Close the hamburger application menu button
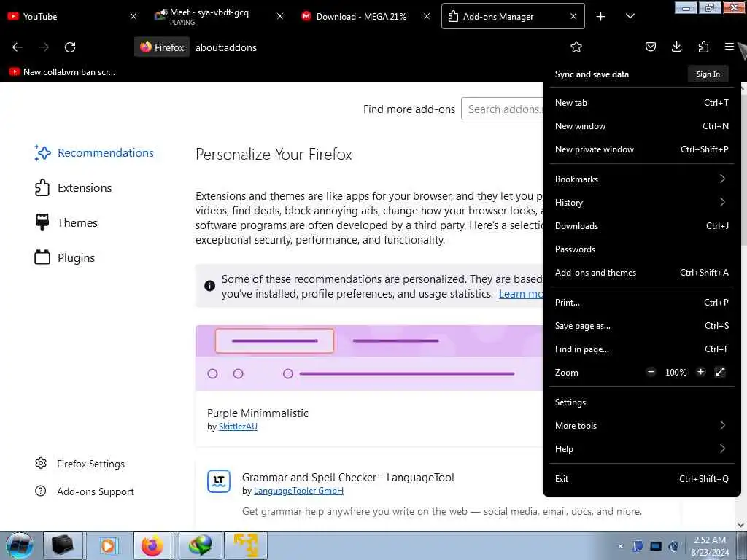Screen dimensions: 747x560 [x=729, y=47]
